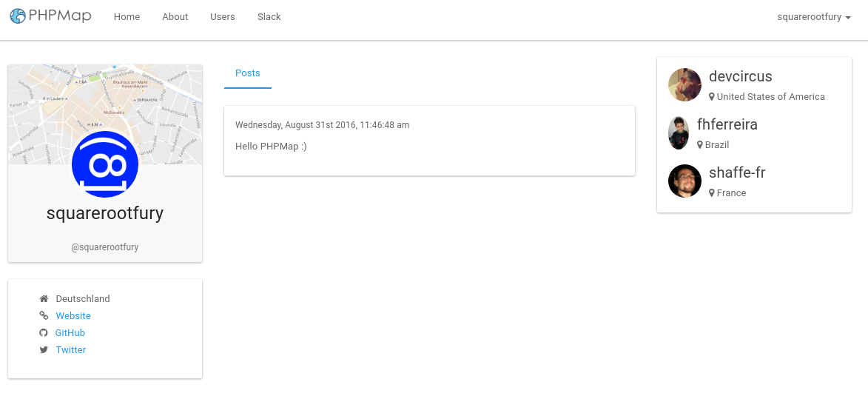Click United States of America text
Viewport: 868px width, 399px height.
770,97
